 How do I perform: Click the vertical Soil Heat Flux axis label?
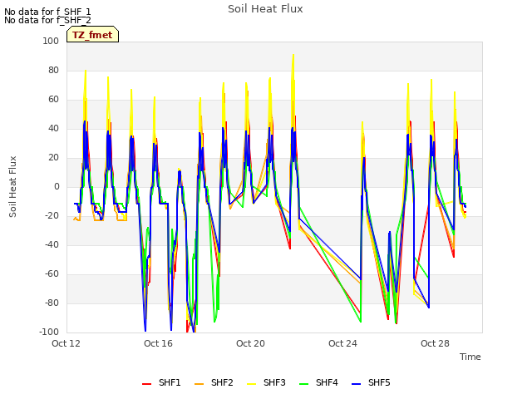[x=12, y=186]
